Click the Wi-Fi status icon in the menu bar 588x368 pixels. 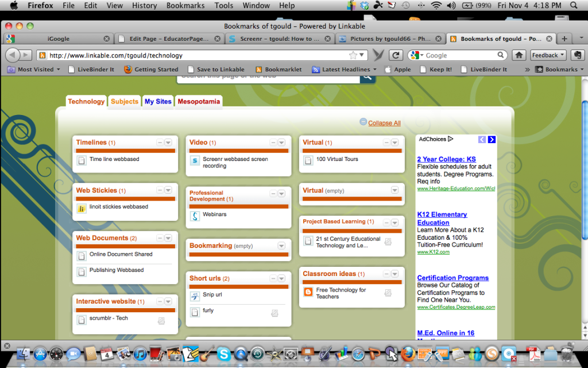(436, 5)
